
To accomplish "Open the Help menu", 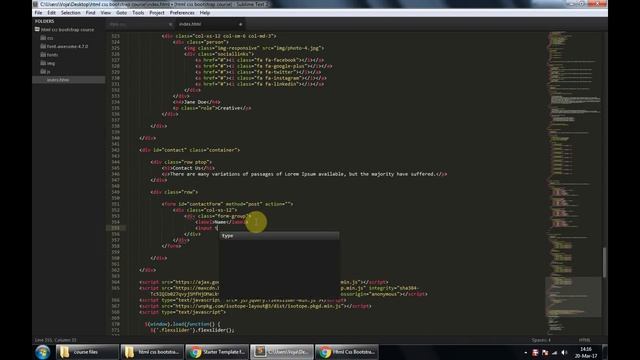I will (x=205, y=13).
